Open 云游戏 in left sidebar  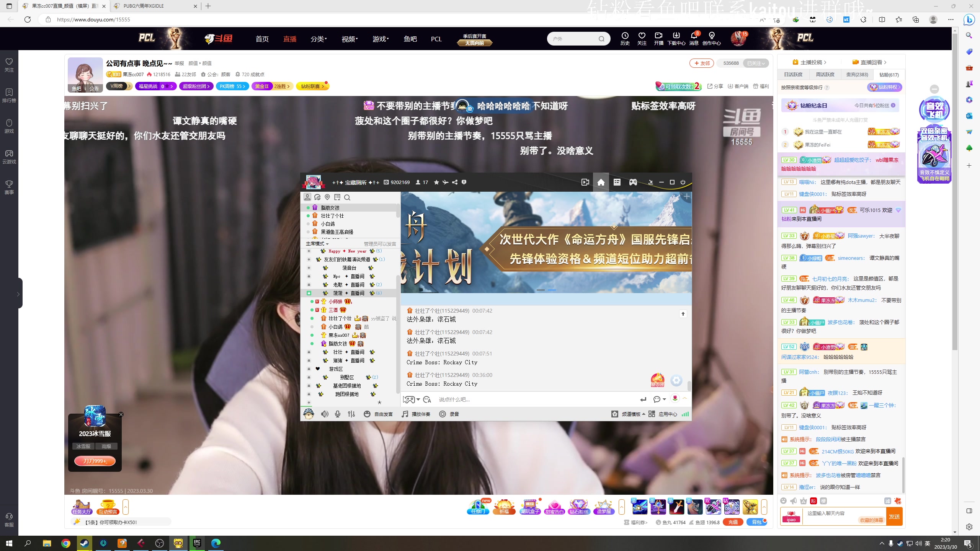[x=9, y=157]
